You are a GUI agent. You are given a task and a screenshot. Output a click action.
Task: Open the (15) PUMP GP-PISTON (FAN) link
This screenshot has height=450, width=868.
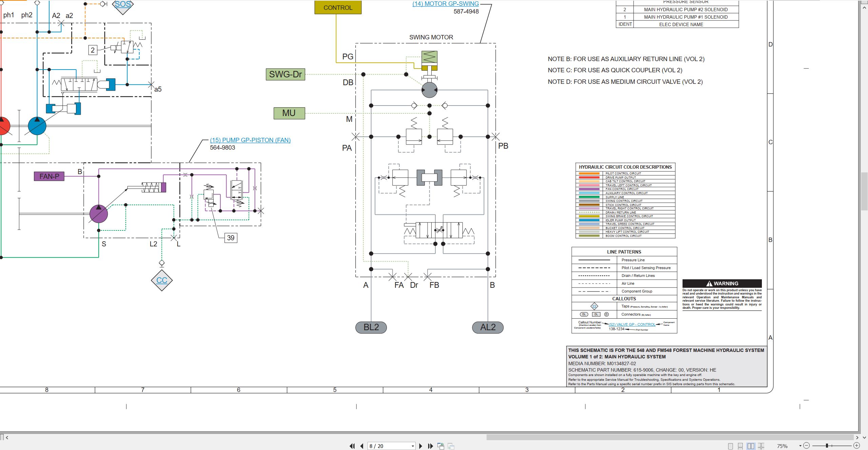(250, 140)
